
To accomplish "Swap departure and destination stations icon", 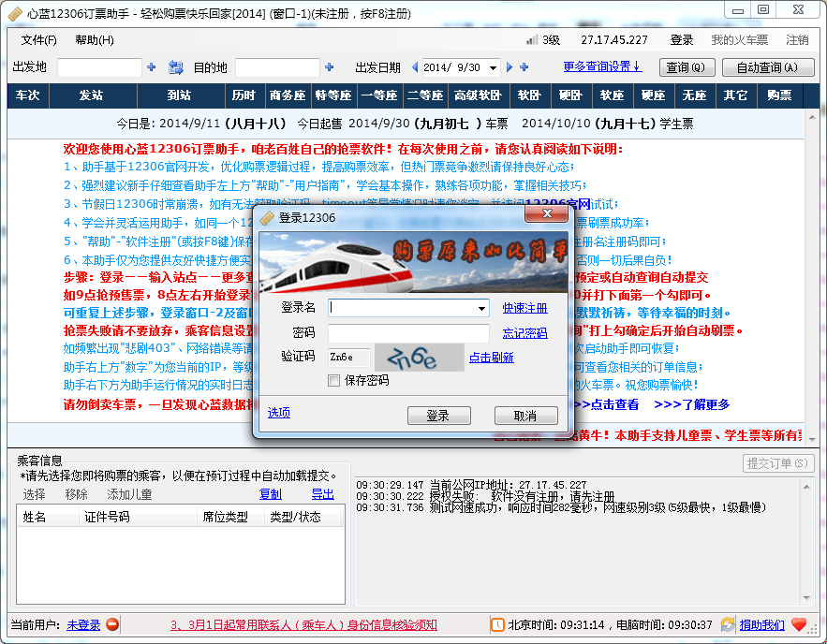I will coord(175,67).
